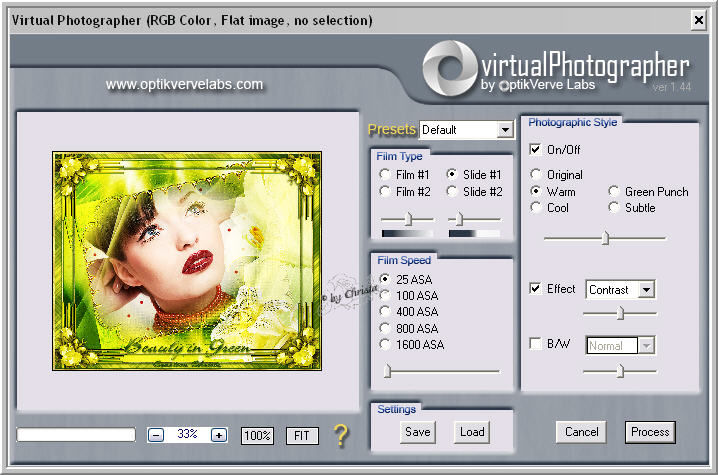Click the B/W amount slider handle
Screen dimensions: 718x475
[620, 371]
